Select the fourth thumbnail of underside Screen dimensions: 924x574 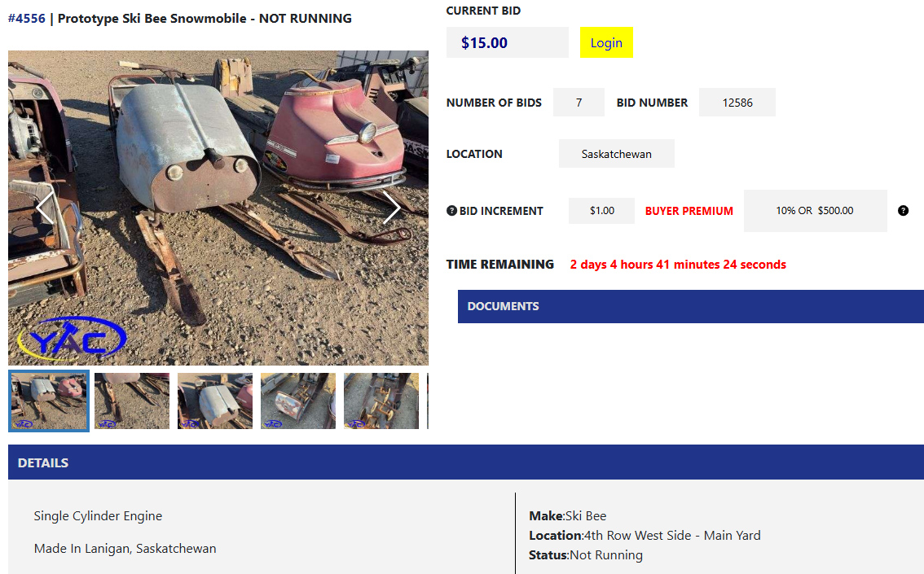tap(298, 401)
